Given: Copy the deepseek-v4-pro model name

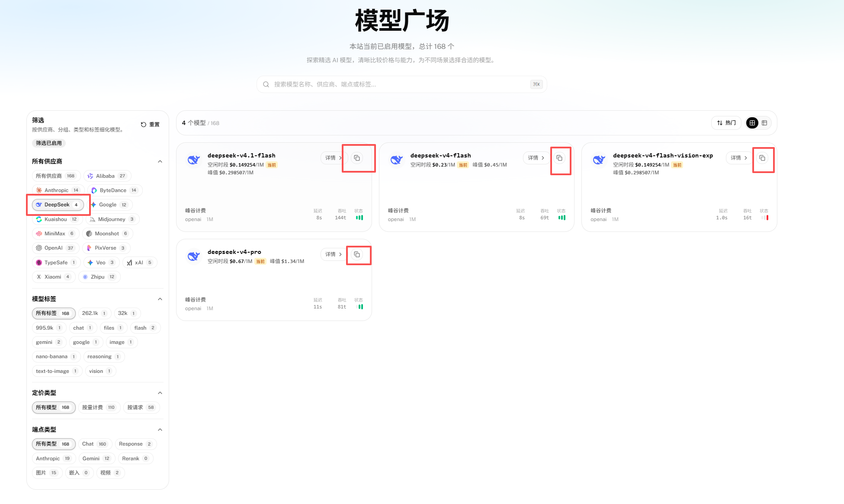Looking at the screenshot, I should (x=357, y=254).
